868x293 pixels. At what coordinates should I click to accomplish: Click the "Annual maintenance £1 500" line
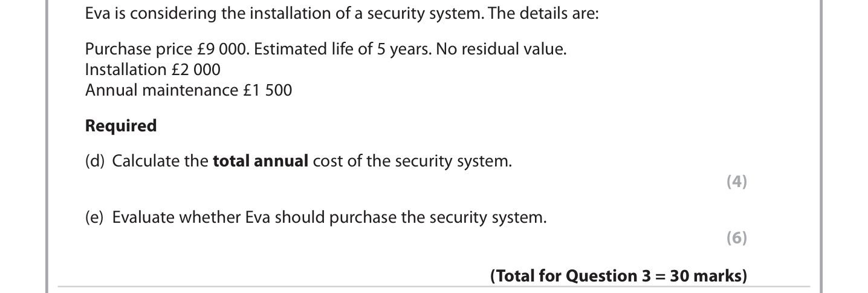pyautogui.click(x=189, y=90)
